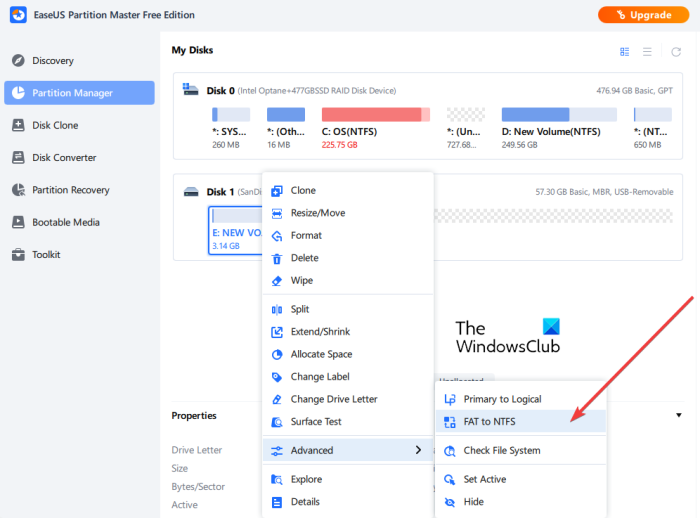Select D: New Volume(NTFS) partition bar
Viewport: 700px width, 518px height.
(559, 115)
